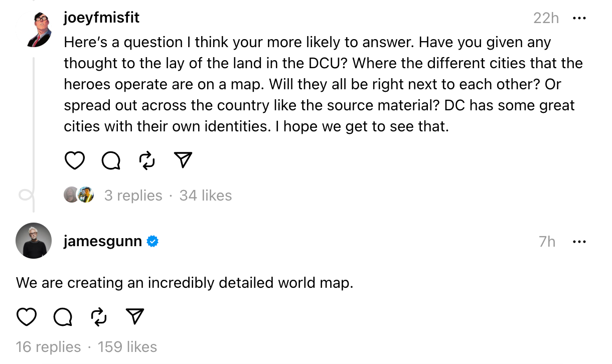Open joeyfmisfit's profile from his username

[101, 18]
